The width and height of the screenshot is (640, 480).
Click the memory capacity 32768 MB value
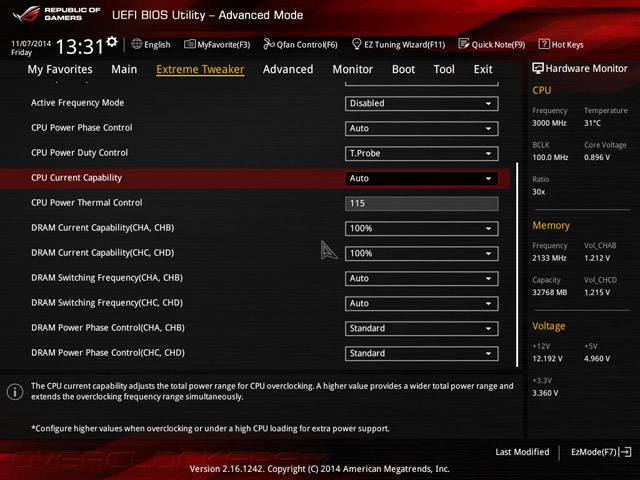pos(549,292)
